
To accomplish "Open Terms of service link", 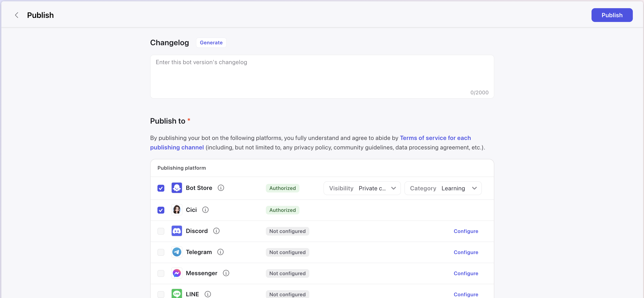I will pos(435,138).
